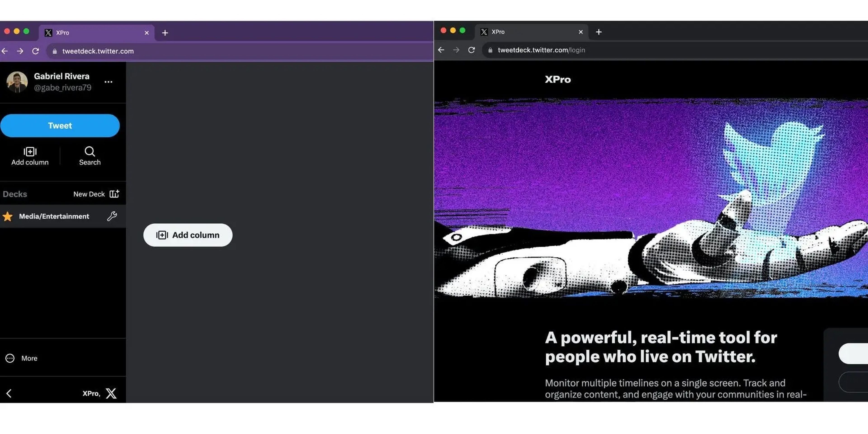Click the lock icon in the left address bar
Screen dimensions: 868x434
coord(54,51)
